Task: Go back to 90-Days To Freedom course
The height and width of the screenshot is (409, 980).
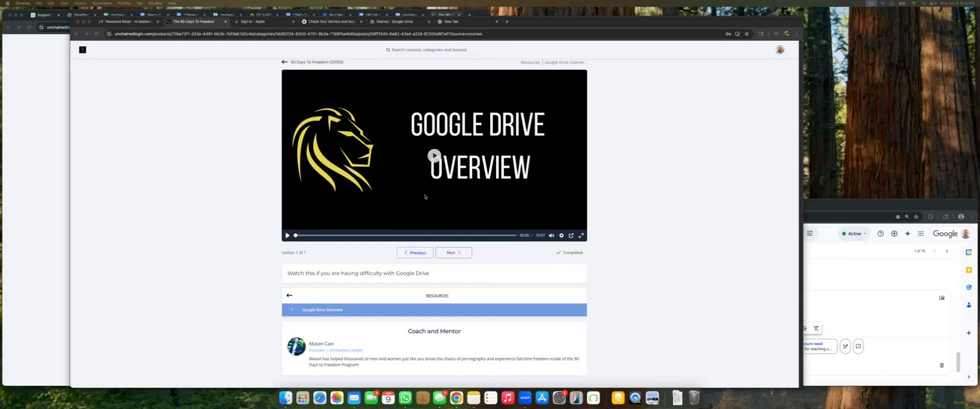Action: click(313, 62)
